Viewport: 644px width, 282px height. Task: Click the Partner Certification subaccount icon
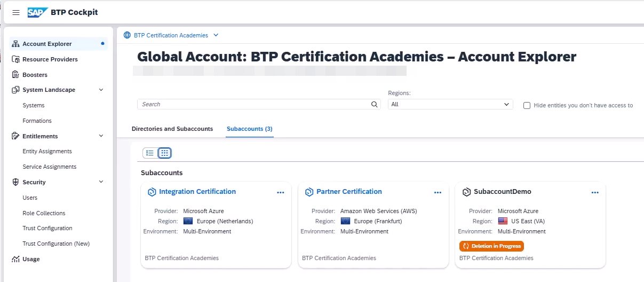click(x=309, y=192)
